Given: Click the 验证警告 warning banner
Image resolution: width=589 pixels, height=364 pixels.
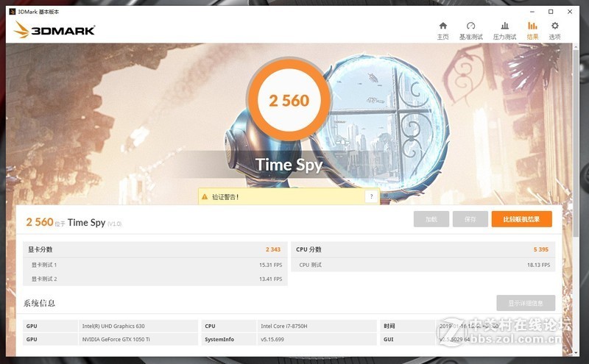Looking at the screenshot, I should (289, 196).
